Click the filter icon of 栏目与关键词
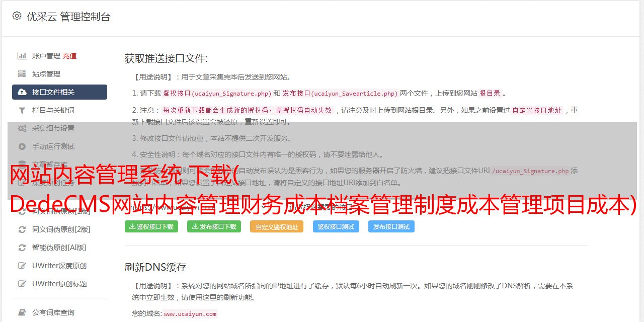644x322 pixels. click(x=22, y=110)
